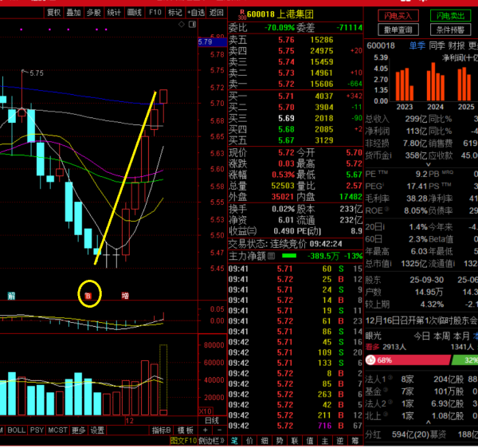The image size is (478, 448).
Task: Open 财报 financial report tab
Action: point(456,45)
